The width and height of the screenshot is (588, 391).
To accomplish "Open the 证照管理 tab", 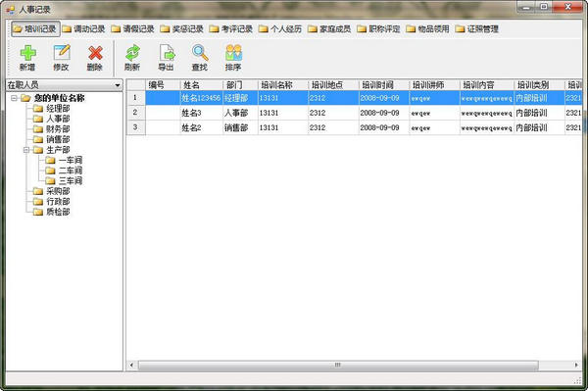I will [x=477, y=28].
